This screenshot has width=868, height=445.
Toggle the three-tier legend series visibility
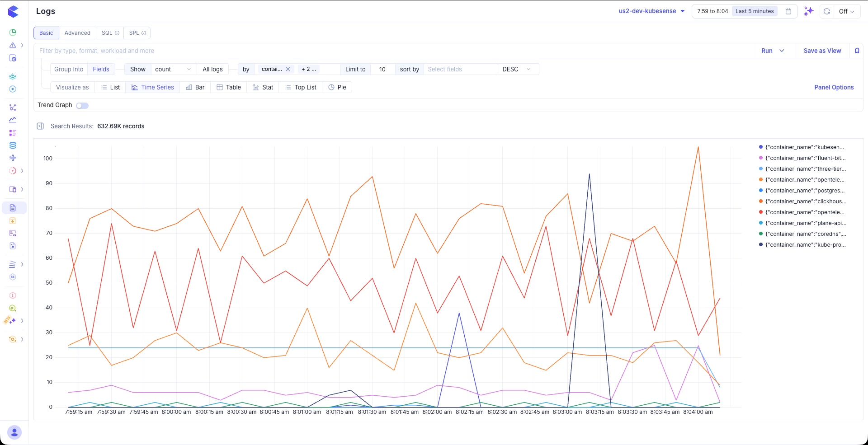tap(802, 169)
